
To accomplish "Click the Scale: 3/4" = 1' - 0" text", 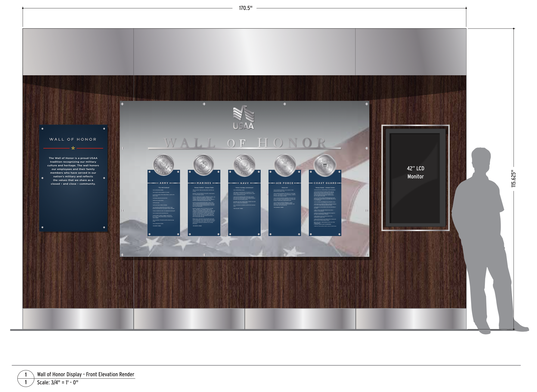I will coord(57,383).
